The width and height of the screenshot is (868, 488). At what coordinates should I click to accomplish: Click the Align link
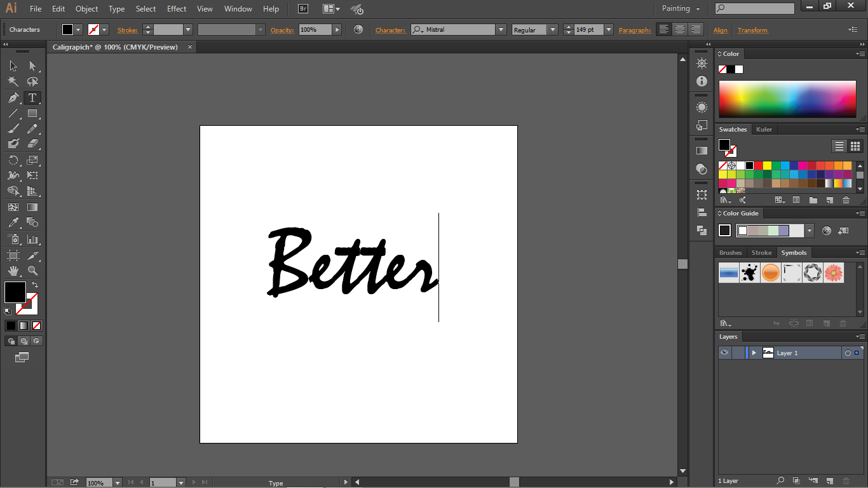721,30
